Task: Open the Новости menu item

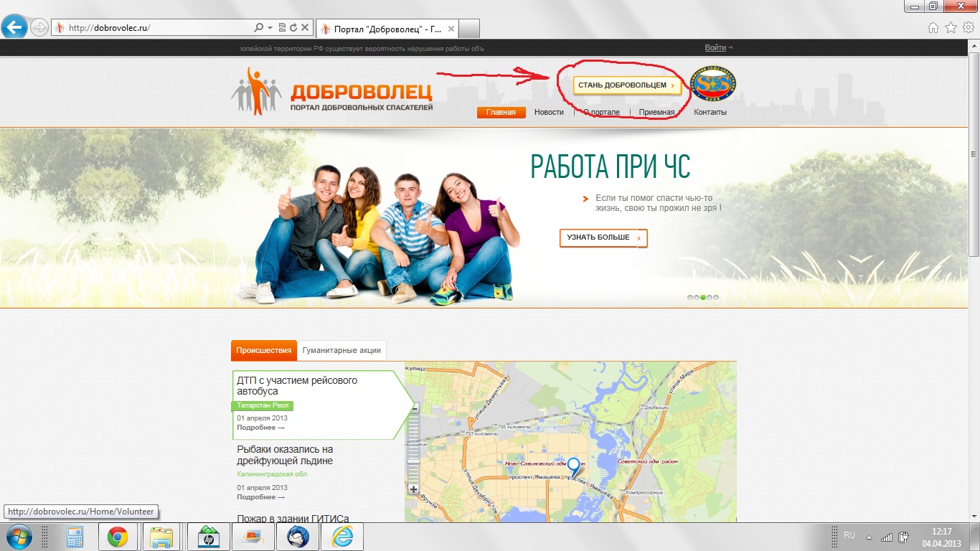Action: tap(549, 112)
